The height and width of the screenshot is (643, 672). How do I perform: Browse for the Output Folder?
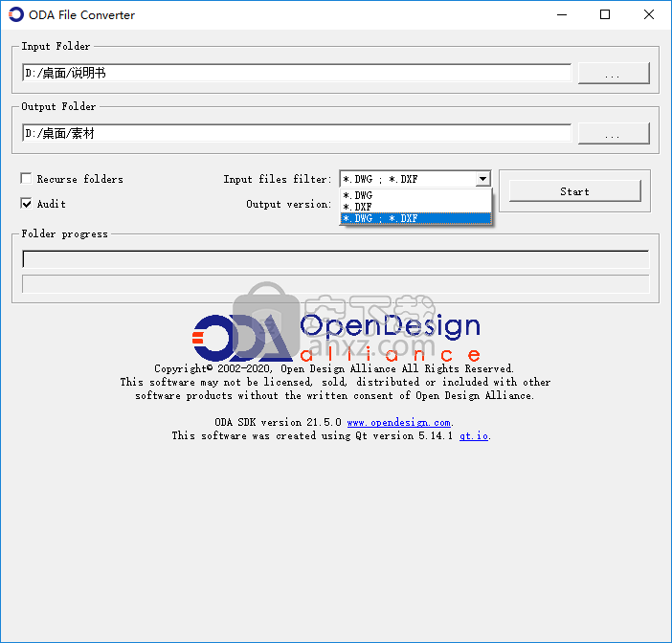(614, 134)
